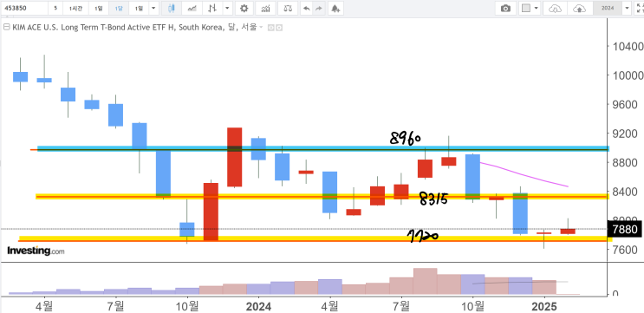
Task: Select the interval button before dropdown arrow
Action: tap(140, 8)
